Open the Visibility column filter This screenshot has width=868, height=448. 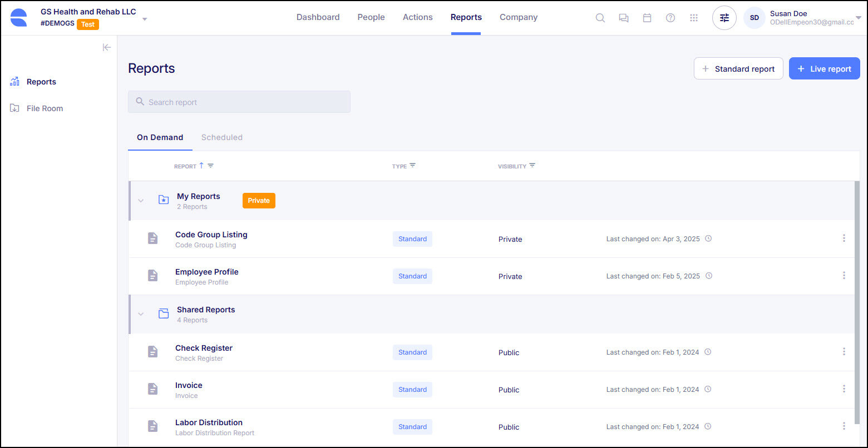(x=532, y=165)
